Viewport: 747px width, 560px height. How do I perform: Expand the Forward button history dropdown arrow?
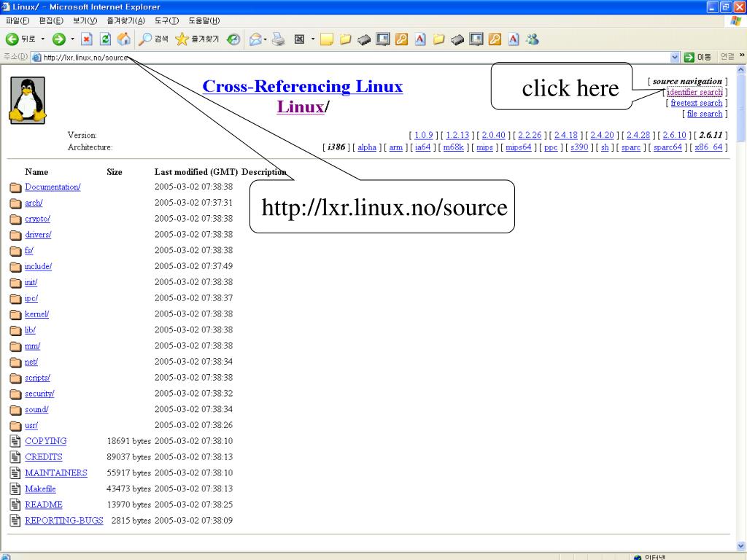click(72, 39)
